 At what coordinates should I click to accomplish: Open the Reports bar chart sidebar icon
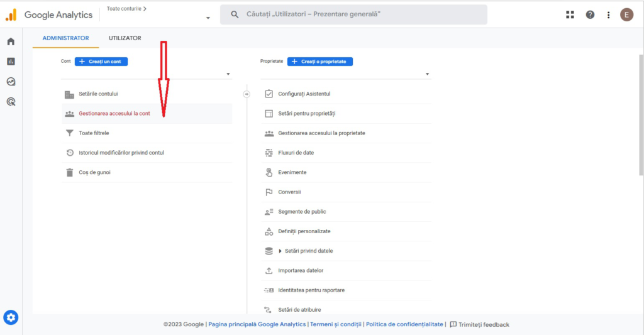(x=11, y=62)
